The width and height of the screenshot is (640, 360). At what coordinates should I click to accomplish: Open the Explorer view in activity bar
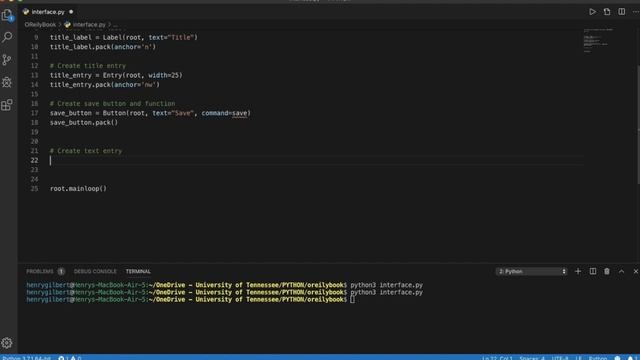[7, 16]
